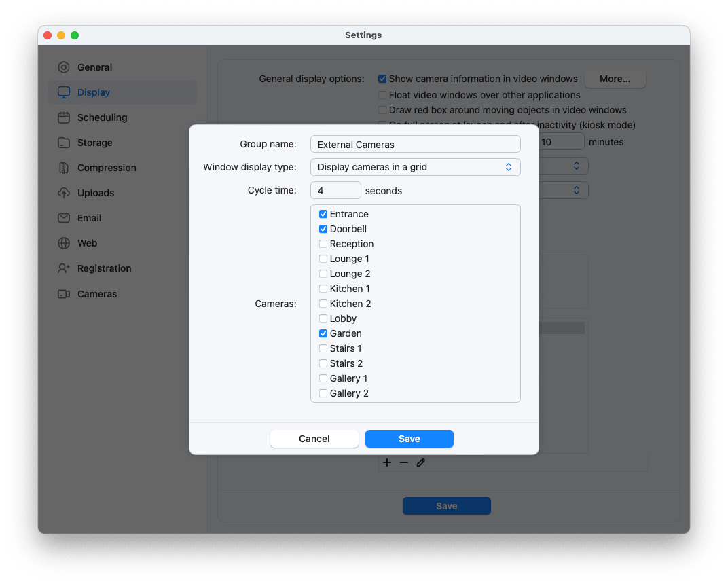Screen dimensions: 728x584
Task: Edit the selected item with the pencil icon
Action: pyautogui.click(x=420, y=462)
